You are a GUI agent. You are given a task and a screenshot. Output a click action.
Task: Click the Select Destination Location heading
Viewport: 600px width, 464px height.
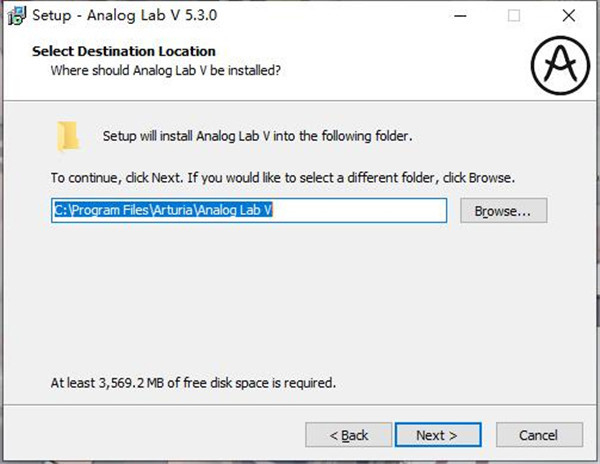124,51
